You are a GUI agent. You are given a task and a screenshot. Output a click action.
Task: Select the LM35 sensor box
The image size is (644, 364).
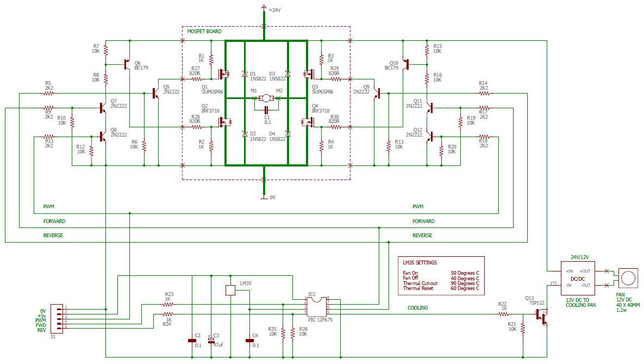(x=230, y=291)
